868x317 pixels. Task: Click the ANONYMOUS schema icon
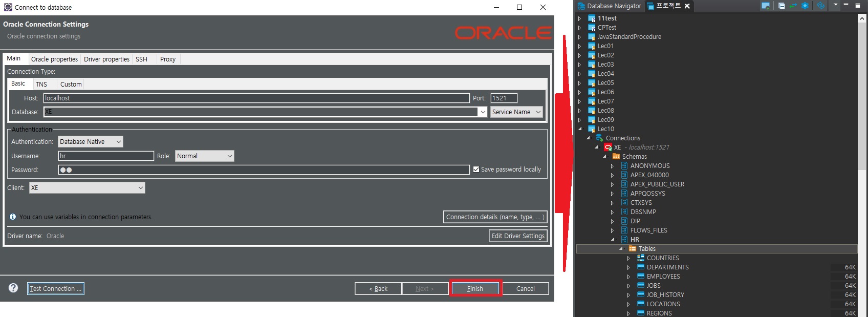[x=624, y=165]
